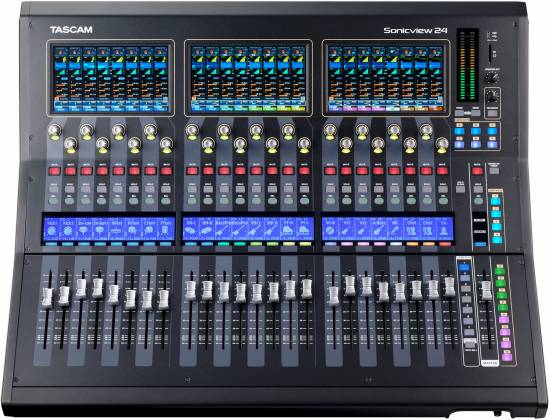The width and height of the screenshot is (549, 420).
Task: Tap the piano icon on channel 15 scribble strip
Action: pos(288,231)
